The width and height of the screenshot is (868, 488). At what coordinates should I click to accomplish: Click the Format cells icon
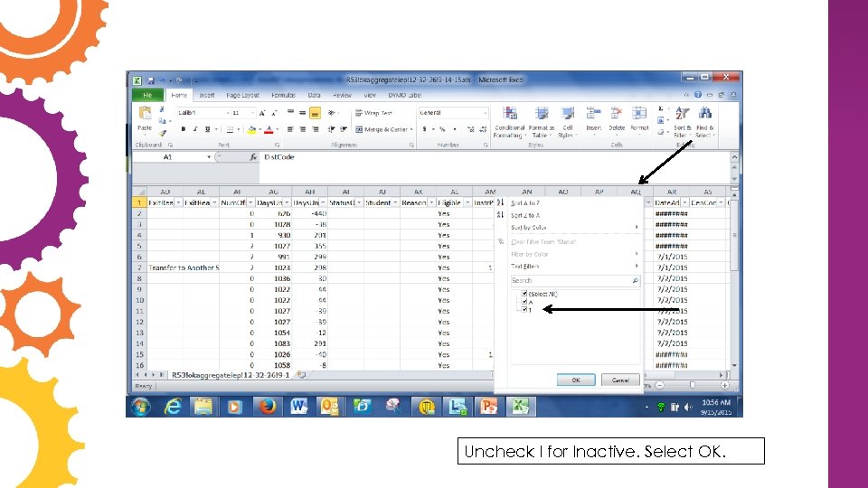pyautogui.click(x=639, y=114)
